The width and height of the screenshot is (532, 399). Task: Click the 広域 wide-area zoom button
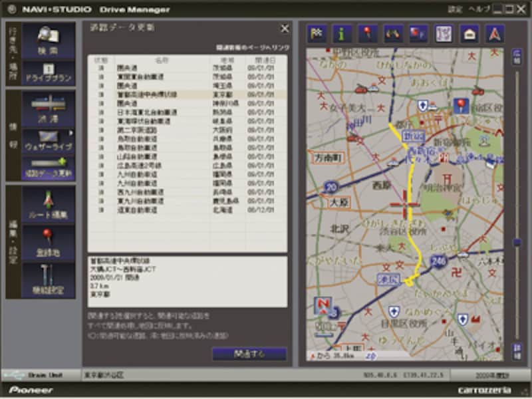pos(516,55)
